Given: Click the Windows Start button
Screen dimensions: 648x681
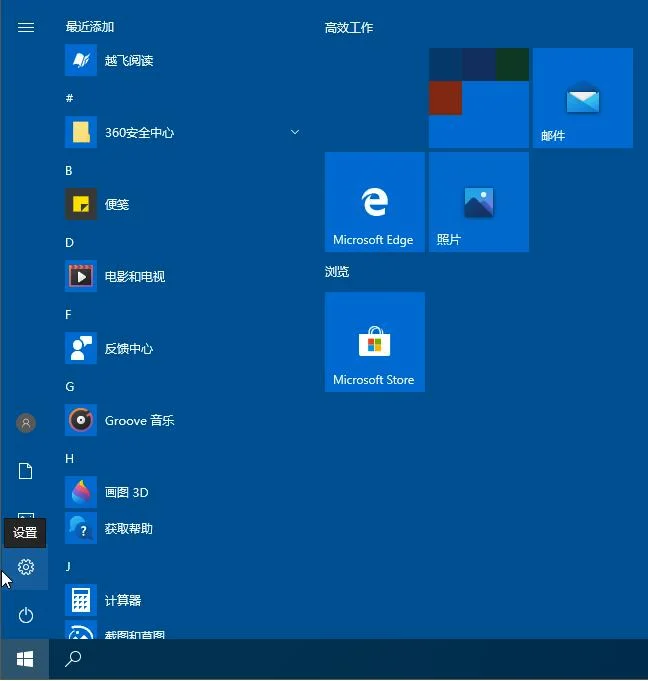Looking at the screenshot, I should (25, 659).
